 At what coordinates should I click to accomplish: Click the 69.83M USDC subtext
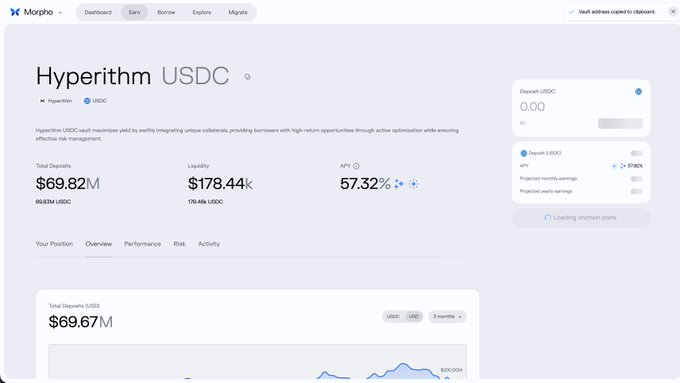click(x=53, y=202)
